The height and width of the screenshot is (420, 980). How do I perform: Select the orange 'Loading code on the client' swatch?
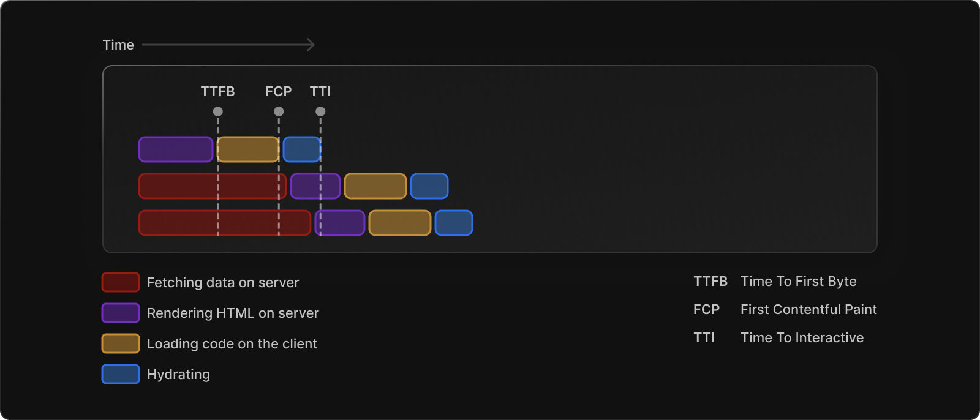[x=121, y=343]
